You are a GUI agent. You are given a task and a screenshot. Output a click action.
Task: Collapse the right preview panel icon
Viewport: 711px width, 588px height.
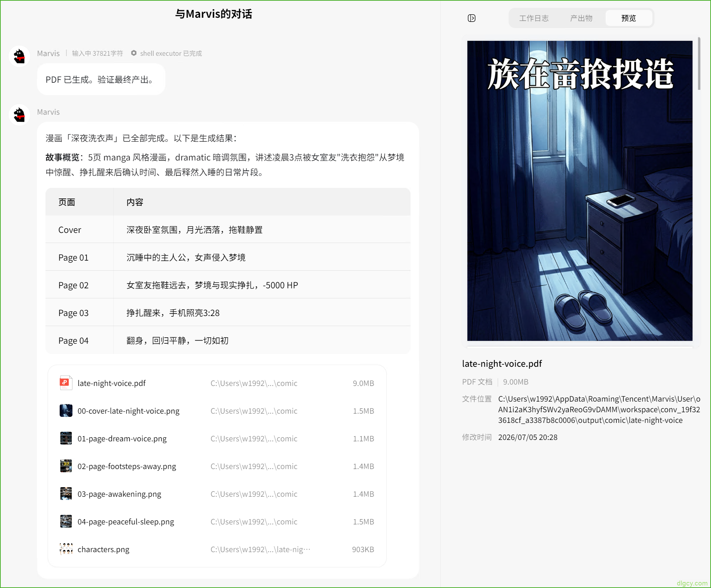coord(471,18)
